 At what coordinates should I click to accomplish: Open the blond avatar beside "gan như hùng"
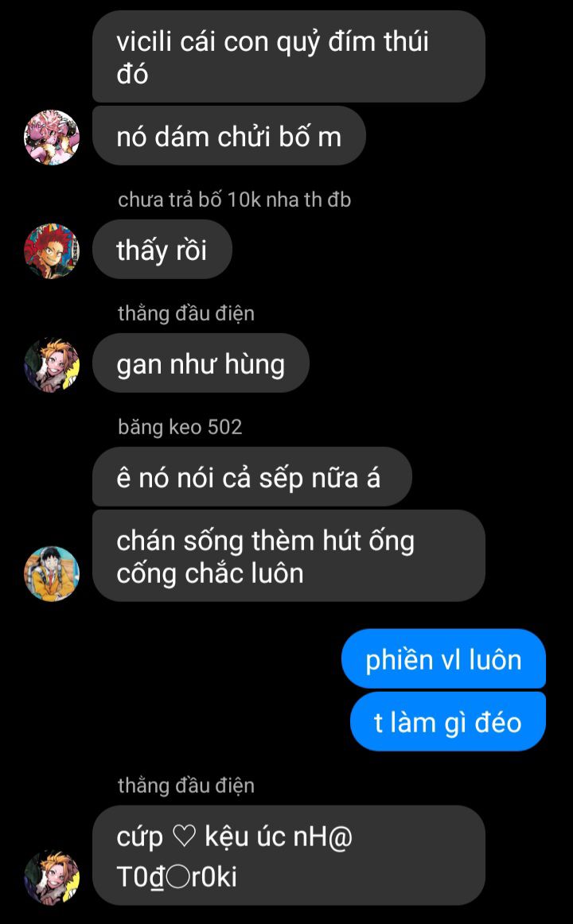click(52, 364)
